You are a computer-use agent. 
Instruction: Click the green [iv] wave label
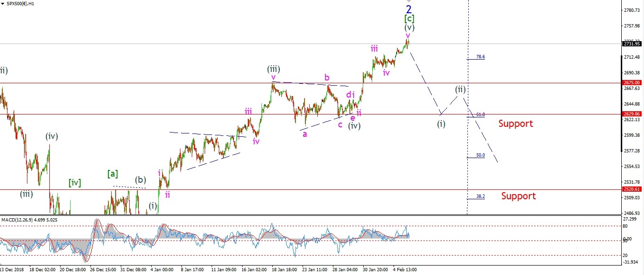(x=75, y=183)
